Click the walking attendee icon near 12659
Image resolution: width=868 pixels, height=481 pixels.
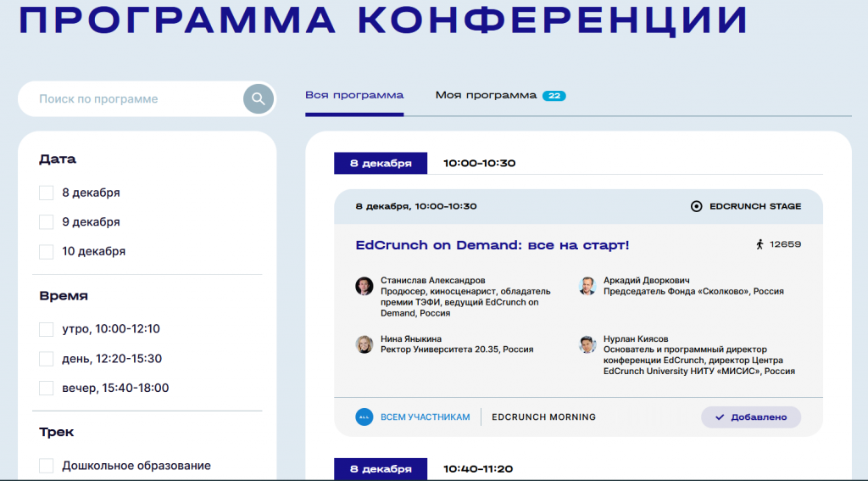point(760,244)
